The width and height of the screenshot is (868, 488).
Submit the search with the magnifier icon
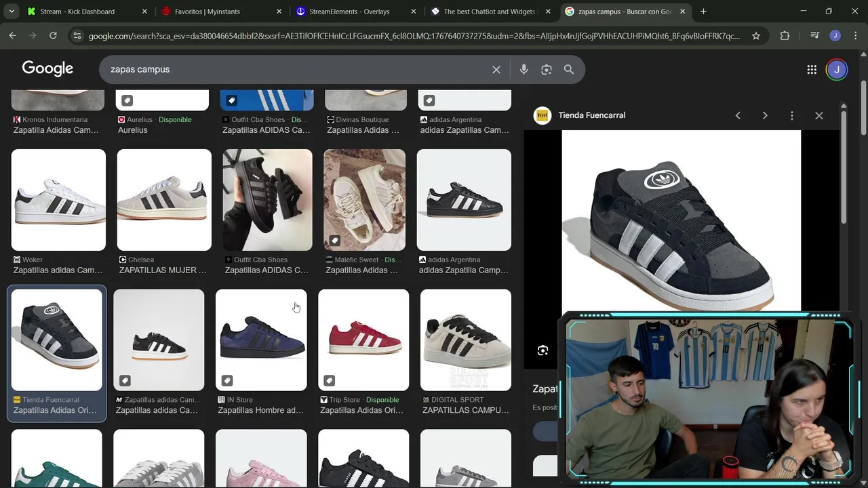(569, 69)
